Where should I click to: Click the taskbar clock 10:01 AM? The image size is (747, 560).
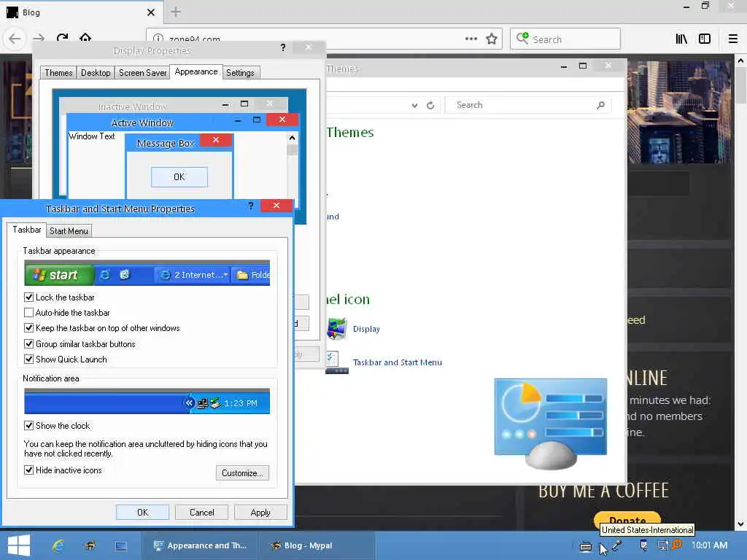click(x=709, y=545)
